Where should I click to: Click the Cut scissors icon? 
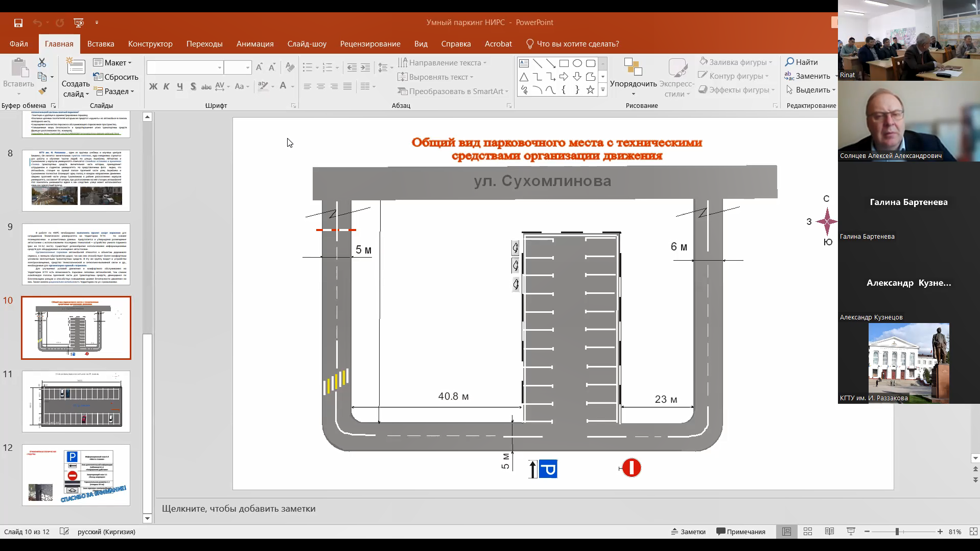click(42, 62)
